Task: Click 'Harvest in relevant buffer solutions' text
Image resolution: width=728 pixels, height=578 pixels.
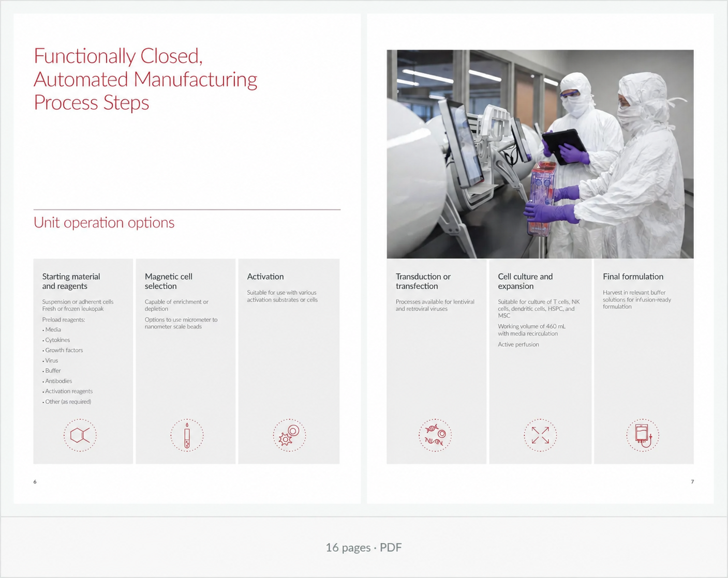Action: coord(637,299)
